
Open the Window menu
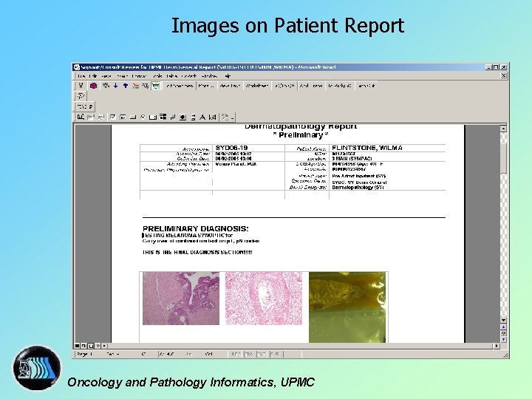coord(209,76)
